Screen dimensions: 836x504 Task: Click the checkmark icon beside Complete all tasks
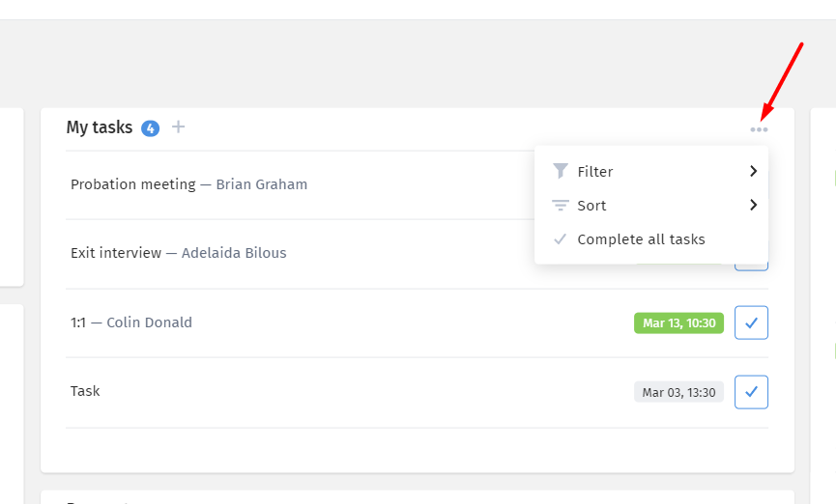click(x=560, y=239)
